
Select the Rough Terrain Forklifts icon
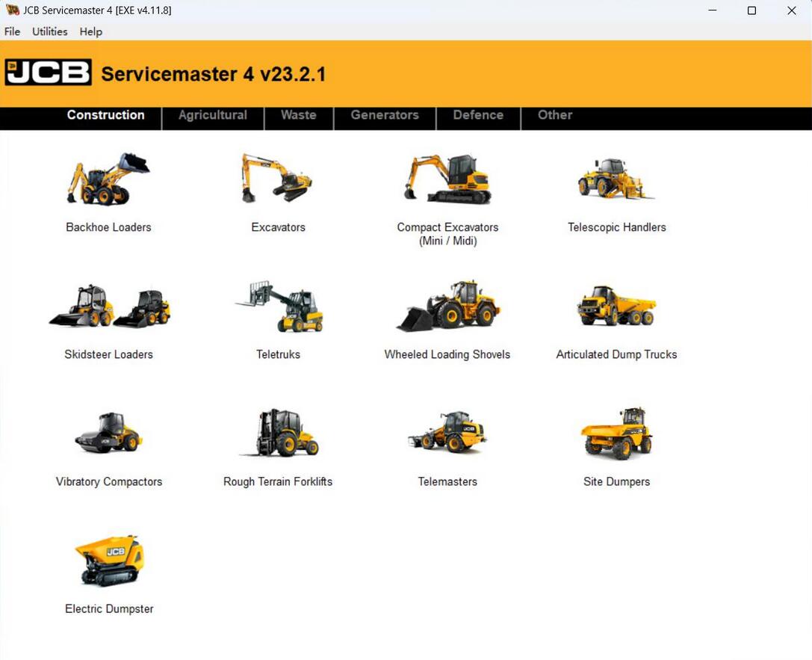point(279,433)
